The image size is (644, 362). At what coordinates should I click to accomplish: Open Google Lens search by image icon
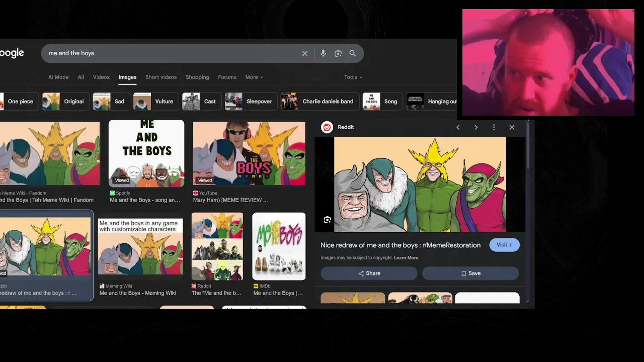[338, 53]
